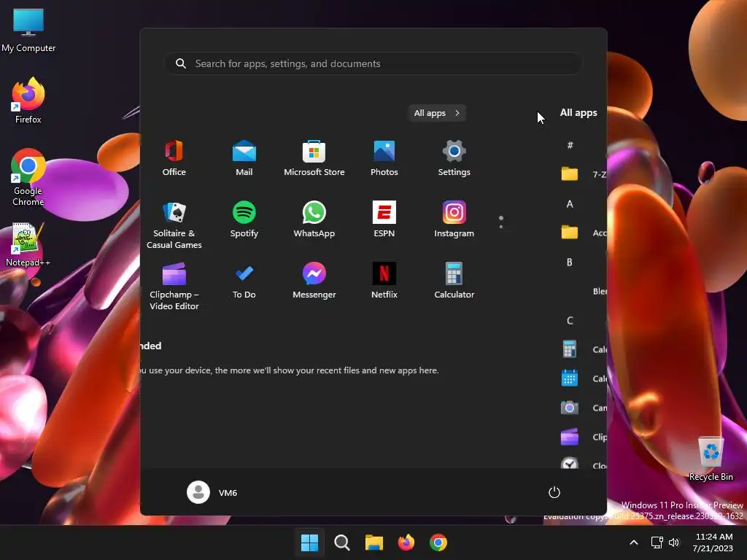Open Calculator in the All apps list
Screen dimensions: 747x560
583,349
